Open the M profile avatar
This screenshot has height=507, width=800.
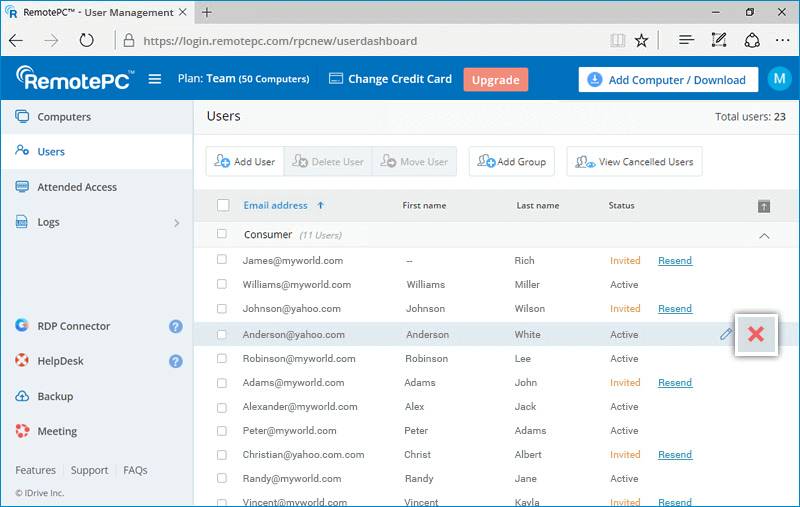(779, 79)
